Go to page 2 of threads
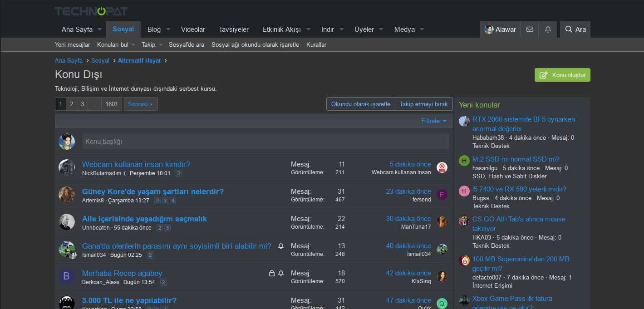Screen dimensions: 644x309 pyautogui.click(x=71, y=104)
